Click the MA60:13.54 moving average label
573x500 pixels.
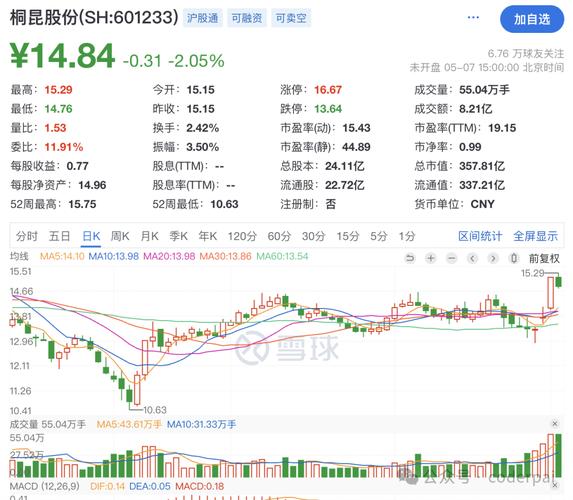pyautogui.click(x=282, y=256)
